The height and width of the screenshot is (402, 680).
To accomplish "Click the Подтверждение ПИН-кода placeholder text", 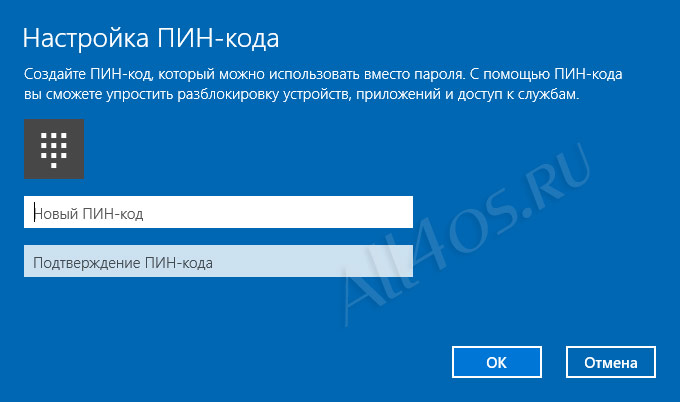I will (x=123, y=263).
